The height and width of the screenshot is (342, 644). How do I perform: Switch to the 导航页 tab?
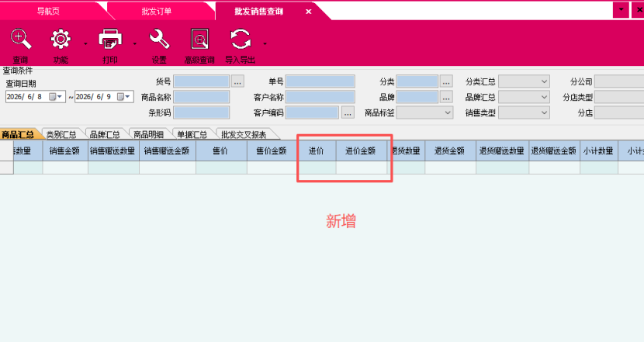tap(48, 12)
